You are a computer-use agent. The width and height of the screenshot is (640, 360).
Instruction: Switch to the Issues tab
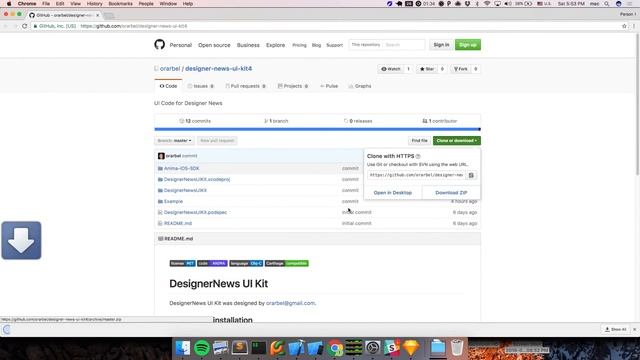coord(200,86)
